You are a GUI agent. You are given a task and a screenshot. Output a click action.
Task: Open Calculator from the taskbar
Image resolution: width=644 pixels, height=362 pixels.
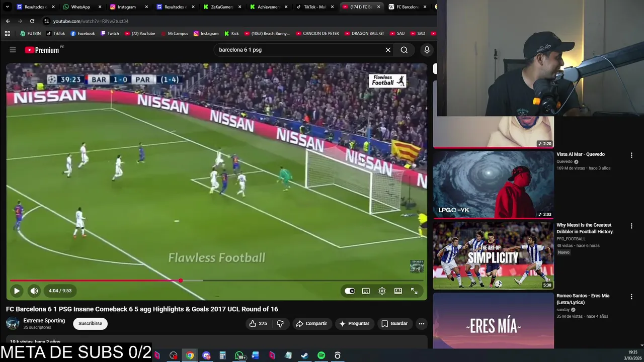(x=222, y=355)
